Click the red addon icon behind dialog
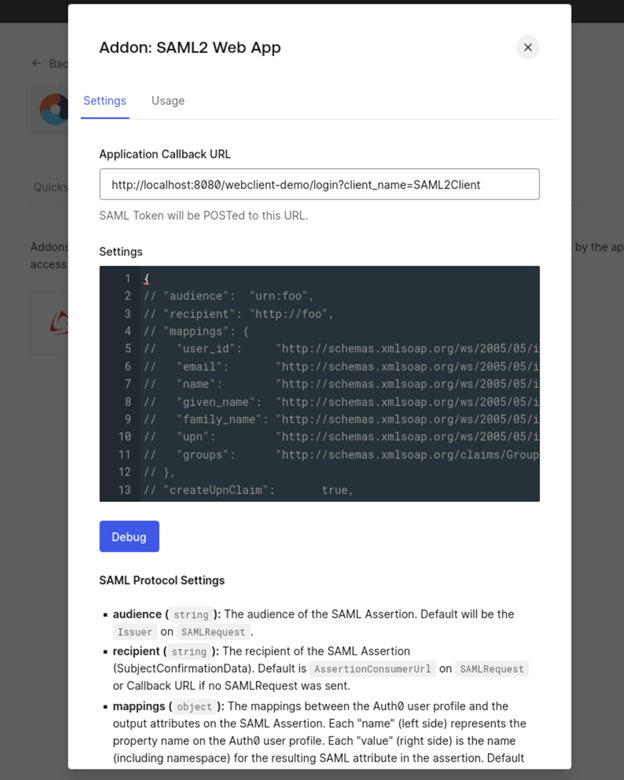624x780 pixels. [x=59, y=323]
